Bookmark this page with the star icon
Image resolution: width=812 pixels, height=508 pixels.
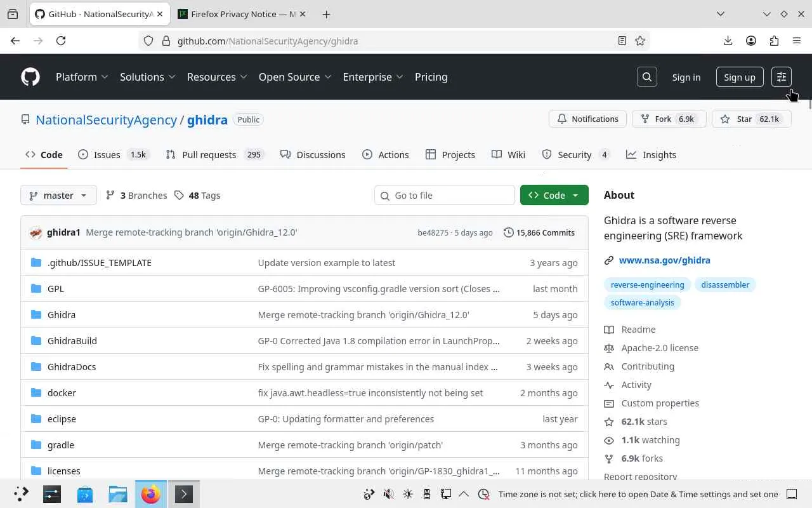click(640, 41)
